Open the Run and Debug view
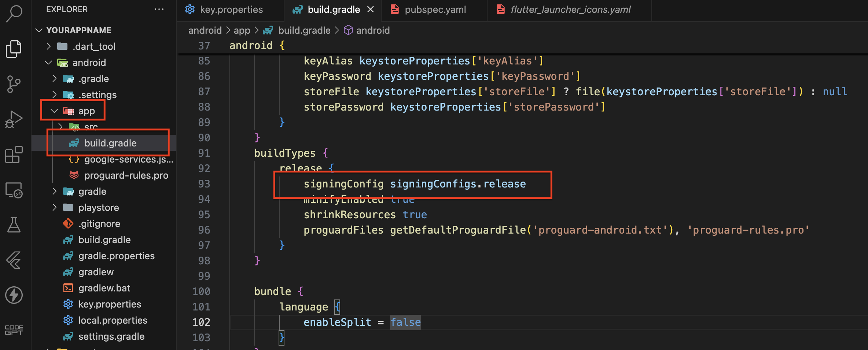The height and width of the screenshot is (350, 868). (x=14, y=119)
